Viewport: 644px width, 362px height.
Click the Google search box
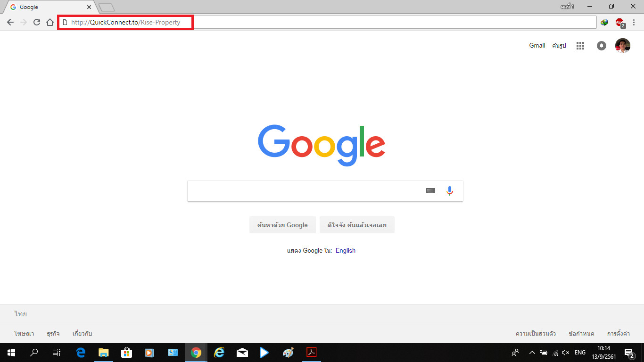[x=304, y=191]
